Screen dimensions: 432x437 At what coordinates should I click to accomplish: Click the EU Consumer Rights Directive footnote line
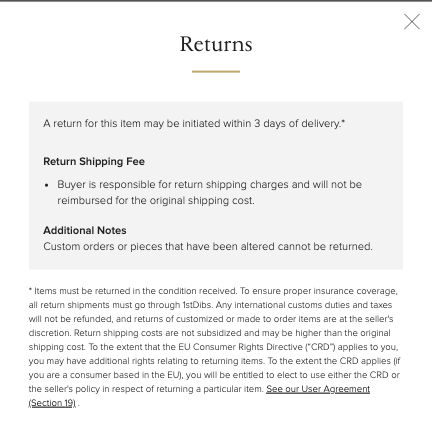tap(213, 347)
